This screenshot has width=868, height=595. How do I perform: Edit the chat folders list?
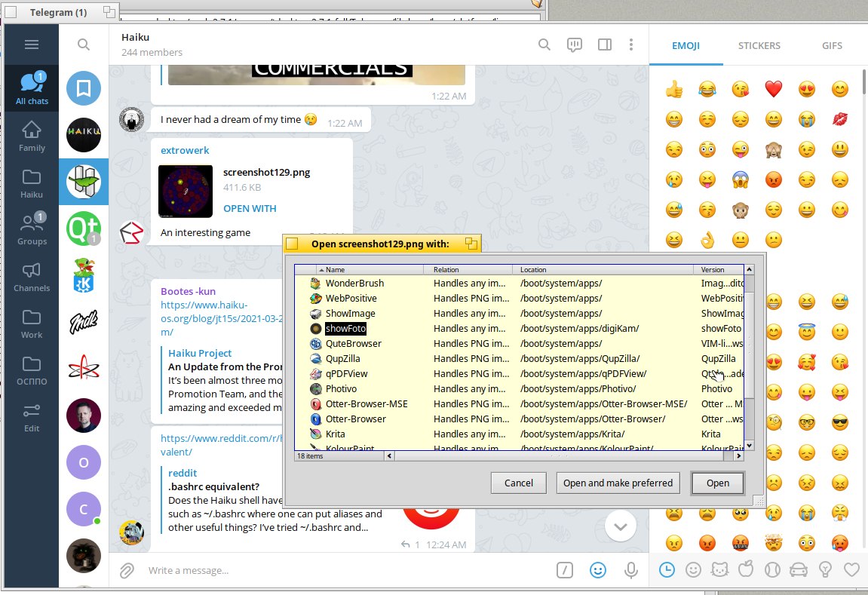point(32,416)
